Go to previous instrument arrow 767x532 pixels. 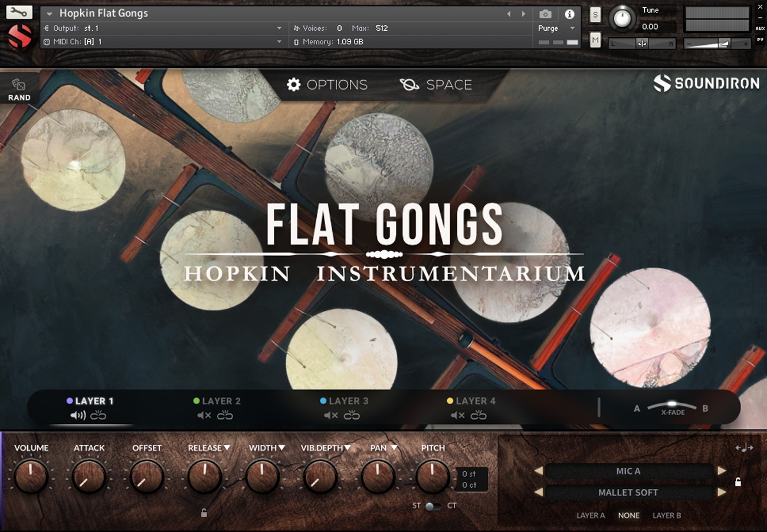(509, 14)
